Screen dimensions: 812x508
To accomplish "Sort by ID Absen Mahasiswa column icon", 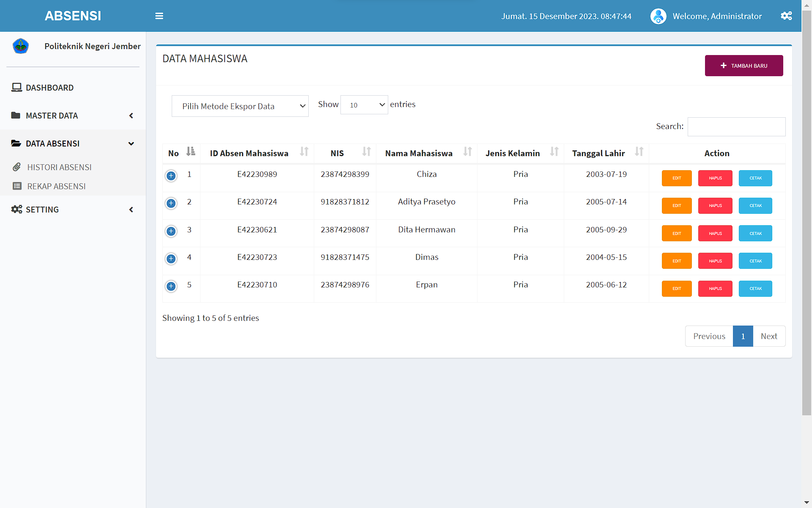I will click(x=304, y=151).
